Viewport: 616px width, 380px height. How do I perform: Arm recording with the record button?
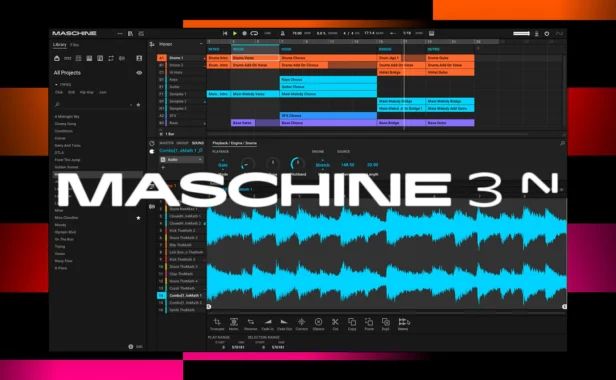tap(244, 33)
